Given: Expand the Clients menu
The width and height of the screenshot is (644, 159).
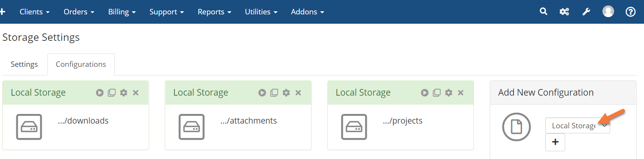Looking at the screenshot, I should (35, 12).
